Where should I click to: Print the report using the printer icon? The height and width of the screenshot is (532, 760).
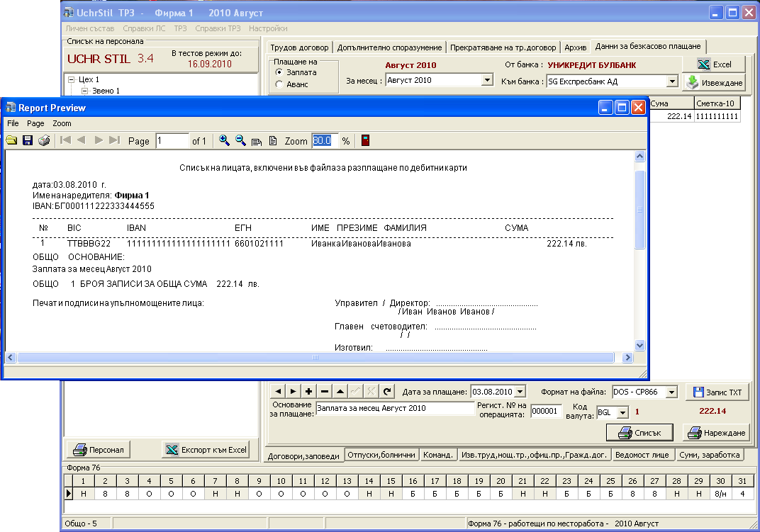coord(44,141)
